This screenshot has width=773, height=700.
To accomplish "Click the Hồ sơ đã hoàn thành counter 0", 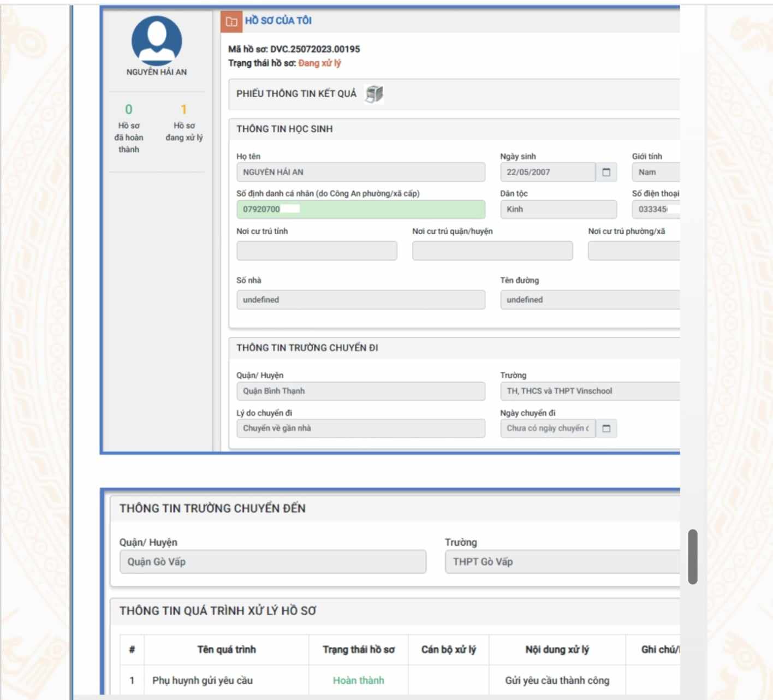I will point(129,109).
